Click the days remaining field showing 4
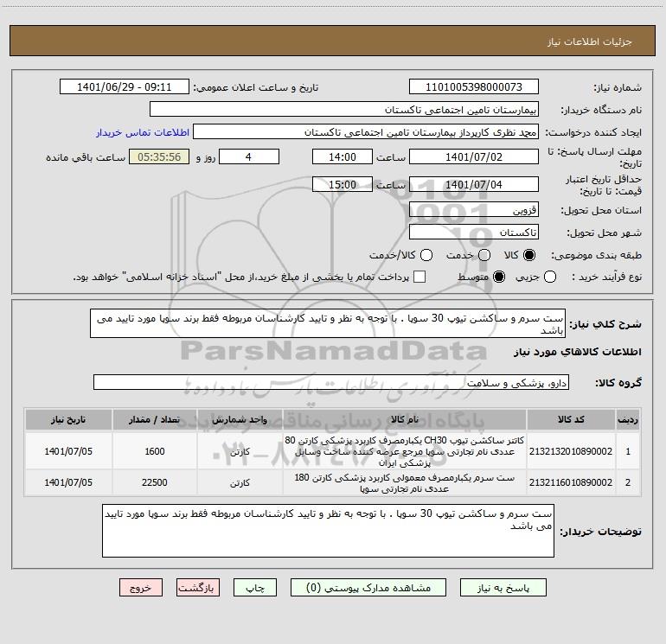The image size is (666, 644). click(249, 156)
